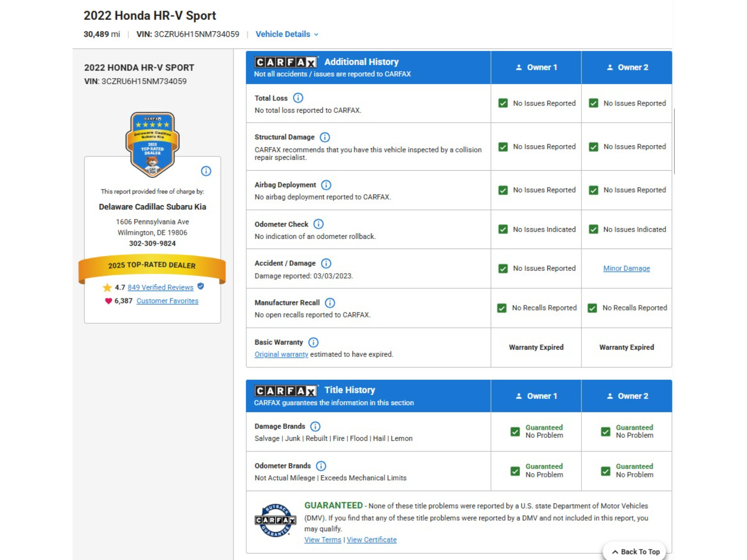Click Owner 1 Airbag Deployment green checkmark
The height and width of the screenshot is (560, 747).
[x=503, y=190]
